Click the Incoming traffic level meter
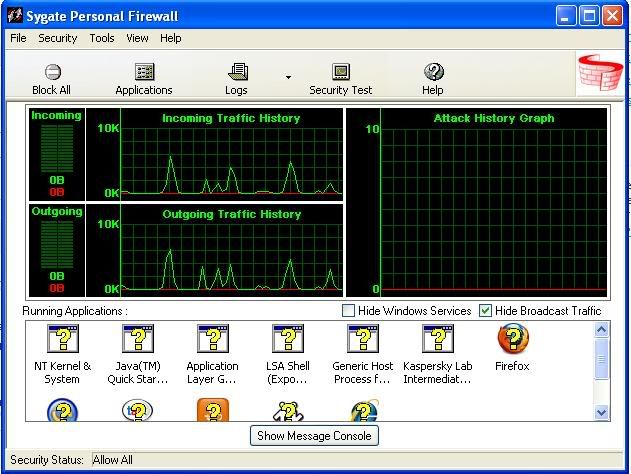Viewport: 631px width, 474px height. [57, 148]
